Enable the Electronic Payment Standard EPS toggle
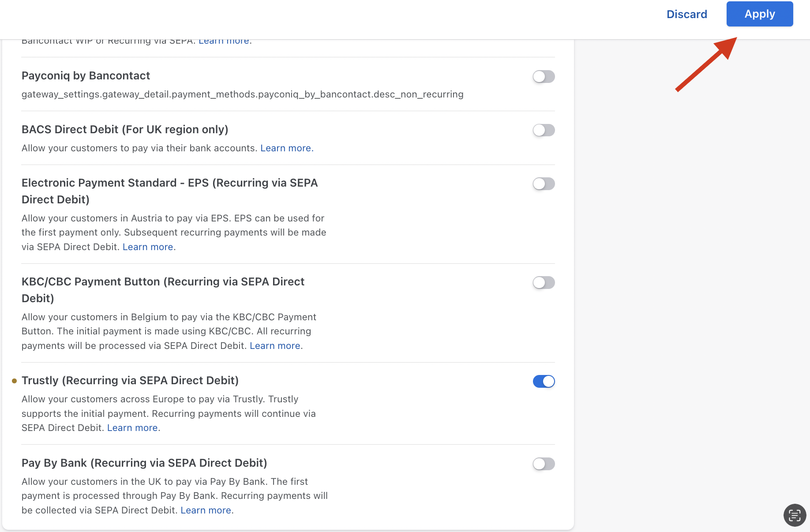810x532 pixels. 543,184
